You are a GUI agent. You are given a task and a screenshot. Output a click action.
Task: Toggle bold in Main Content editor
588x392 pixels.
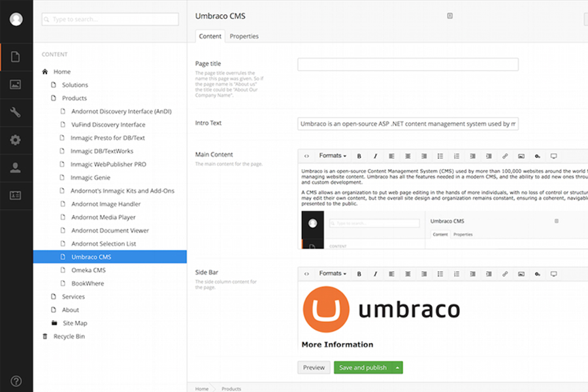[359, 156]
